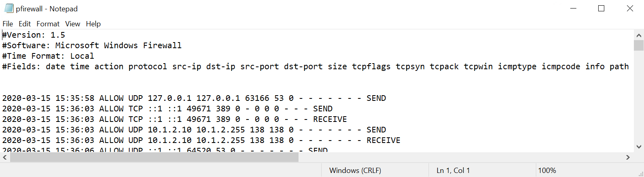This screenshot has width=644, height=177.
Task: Click the Ln 1, Col 1 status indicator
Action: pyautogui.click(x=453, y=171)
